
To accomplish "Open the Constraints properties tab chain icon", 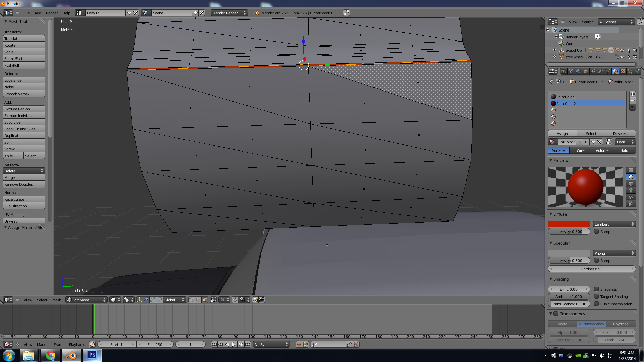I will [x=593, y=71].
